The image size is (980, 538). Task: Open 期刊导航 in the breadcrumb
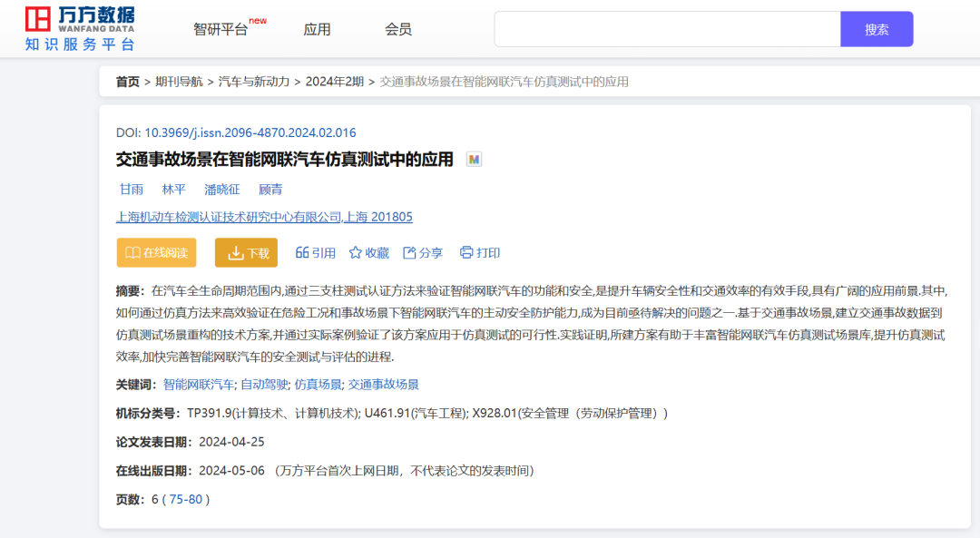click(179, 82)
